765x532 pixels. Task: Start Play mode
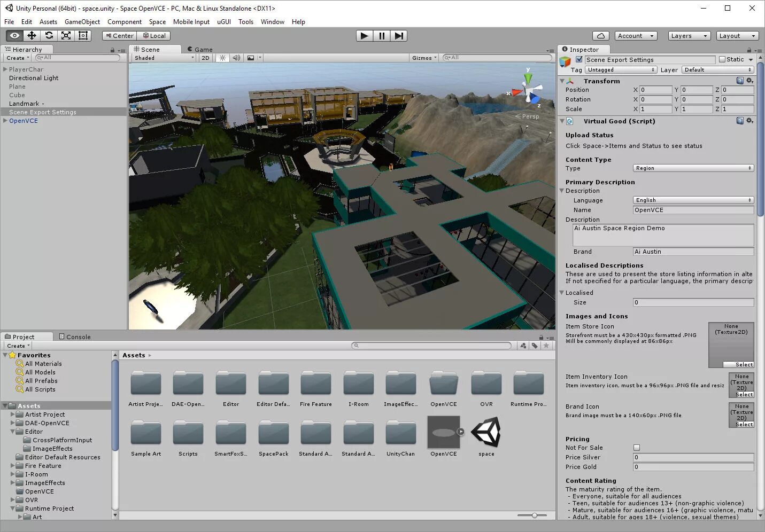click(365, 36)
